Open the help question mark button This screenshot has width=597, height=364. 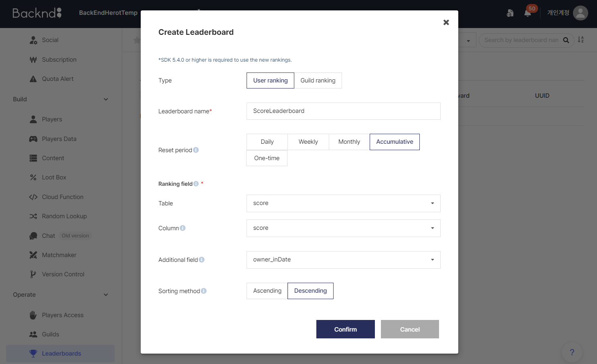click(572, 352)
